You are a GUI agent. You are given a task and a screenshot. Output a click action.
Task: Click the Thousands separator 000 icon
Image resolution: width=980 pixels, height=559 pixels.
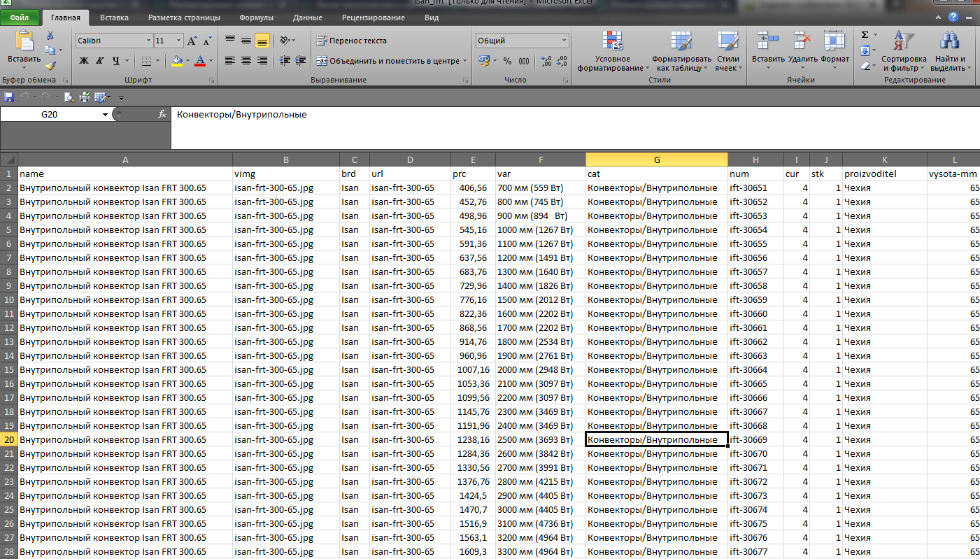click(x=524, y=61)
